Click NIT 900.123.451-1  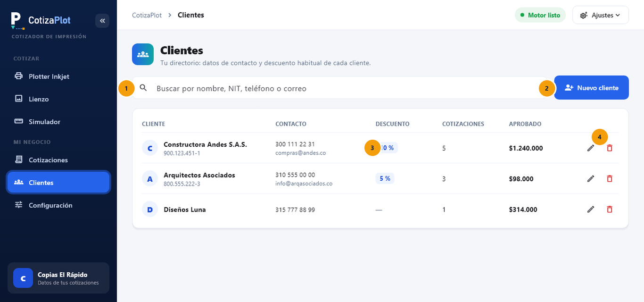(182, 153)
